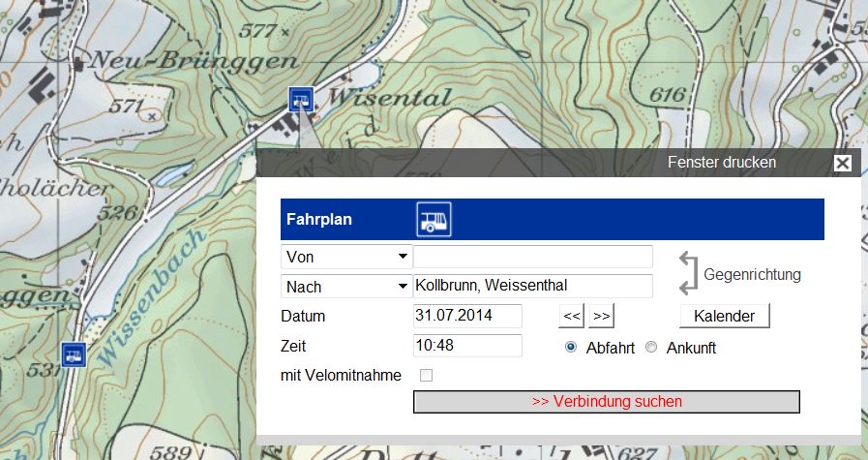Select the bus stop icon by Wissenbach
868x460 pixels.
[73, 354]
